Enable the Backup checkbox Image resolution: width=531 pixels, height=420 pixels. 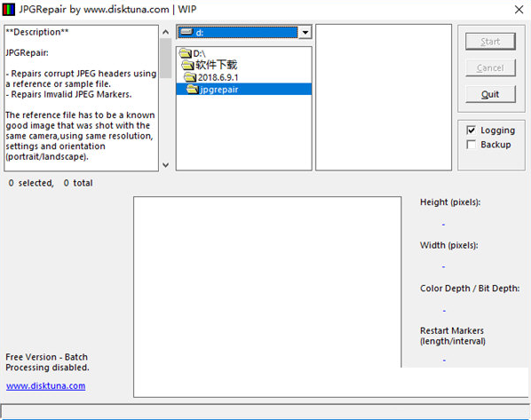pyautogui.click(x=471, y=145)
